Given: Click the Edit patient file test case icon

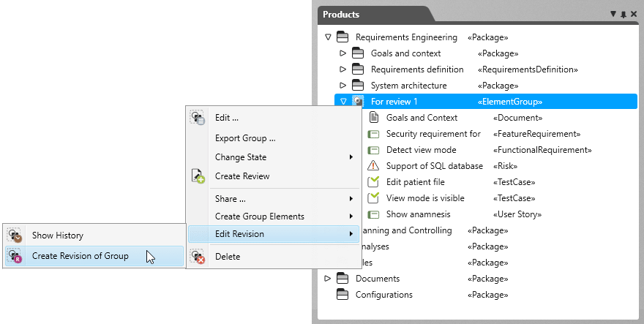Looking at the screenshot, I should click(x=373, y=182).
